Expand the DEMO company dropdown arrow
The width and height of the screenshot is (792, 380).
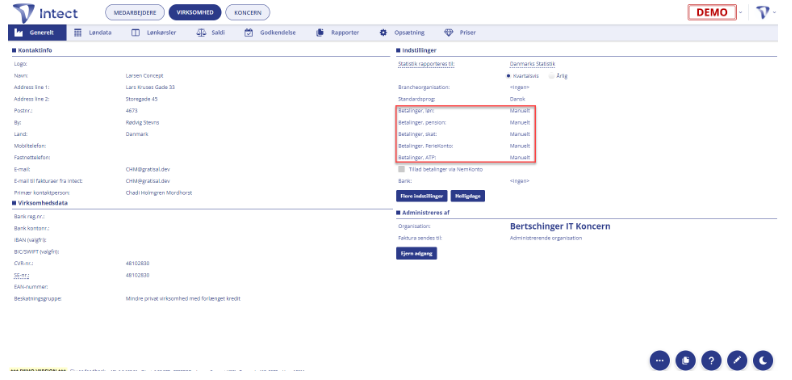pos(740,13)
